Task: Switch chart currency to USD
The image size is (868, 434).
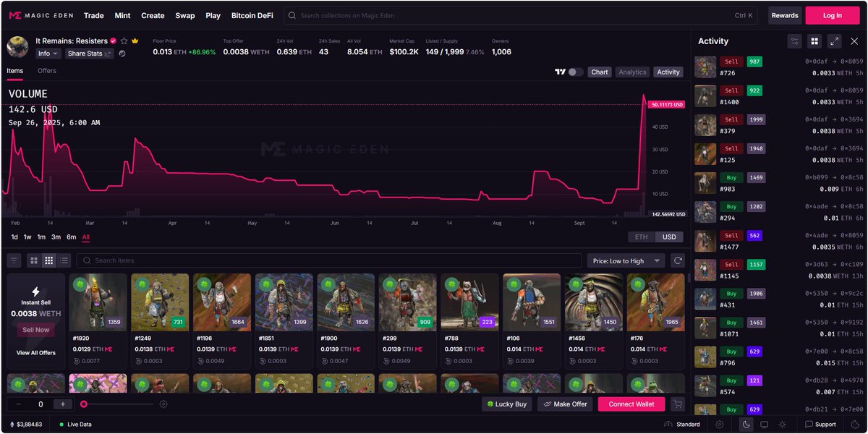Action: coord(669,237)
